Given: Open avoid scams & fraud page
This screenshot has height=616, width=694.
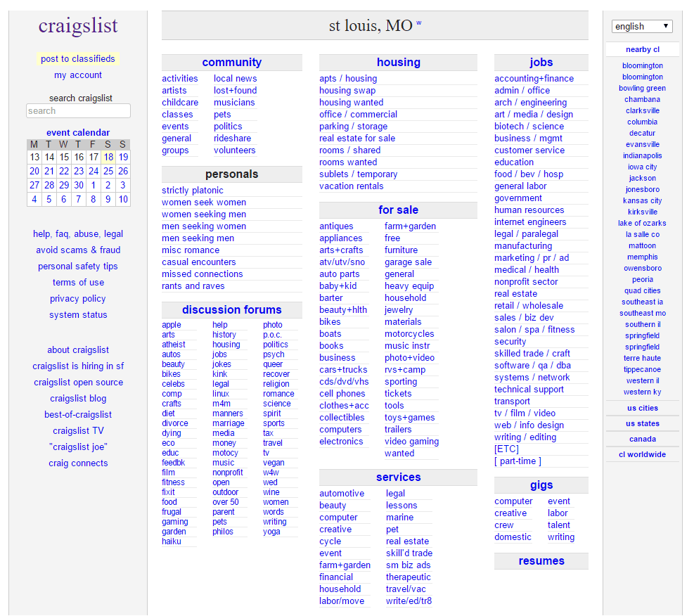Looking at the screenshot, I should pos(78,250).
